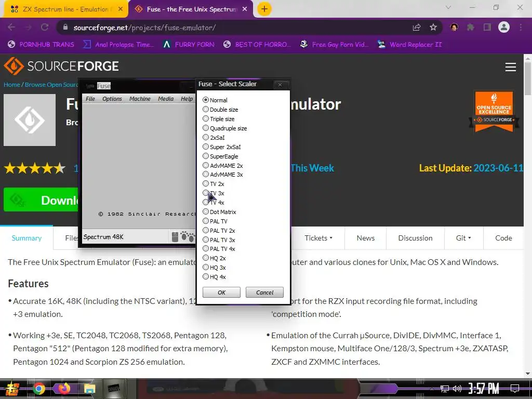The height and width of the screenshot is (399, 532).
Task: Open the tab search chevron
Action: [x=448, y=7]
